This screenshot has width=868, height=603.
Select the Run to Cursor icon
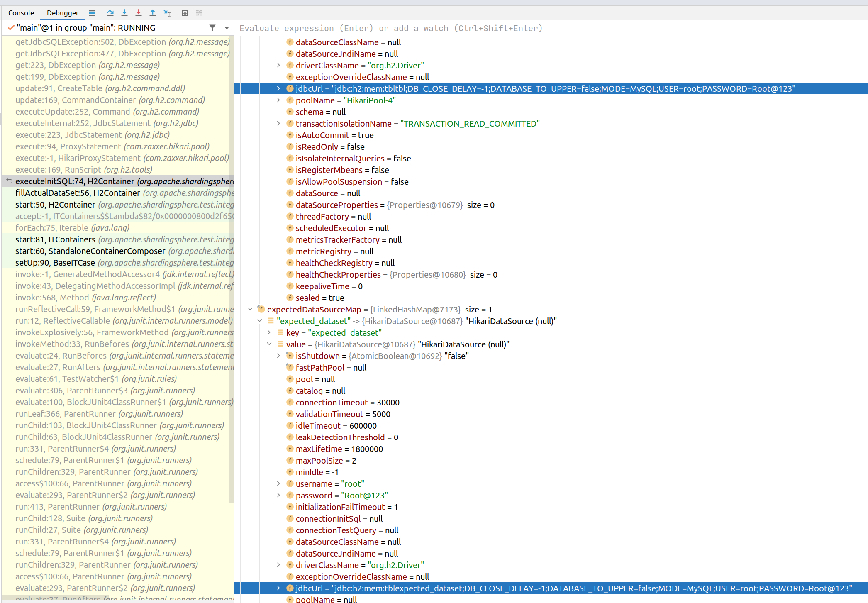(167, 13)
